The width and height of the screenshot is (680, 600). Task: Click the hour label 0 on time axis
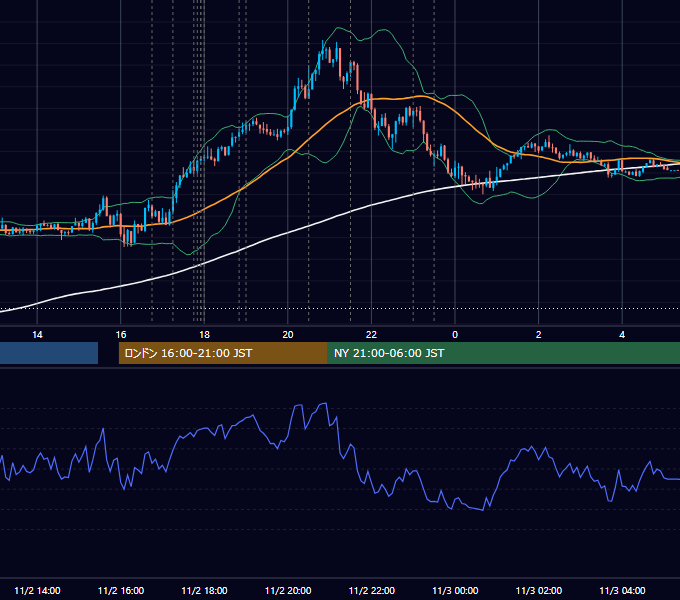[x=455, y=335]
